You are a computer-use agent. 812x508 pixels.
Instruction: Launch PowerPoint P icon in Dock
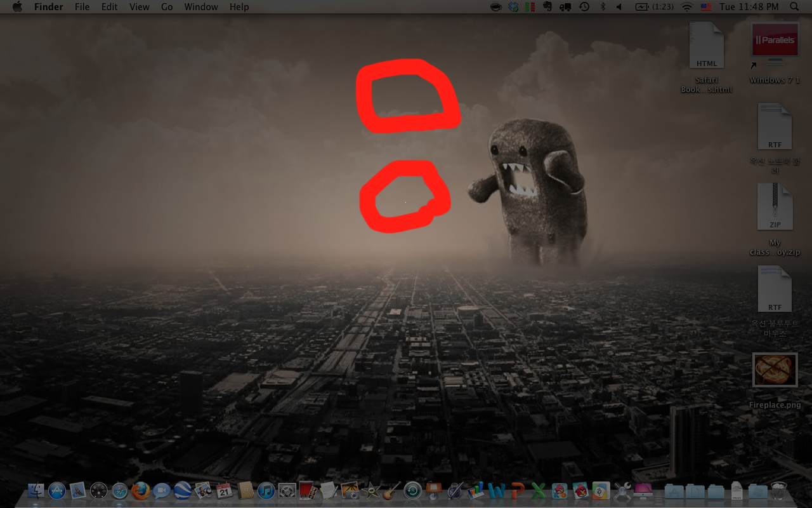(x=518, y=491)
